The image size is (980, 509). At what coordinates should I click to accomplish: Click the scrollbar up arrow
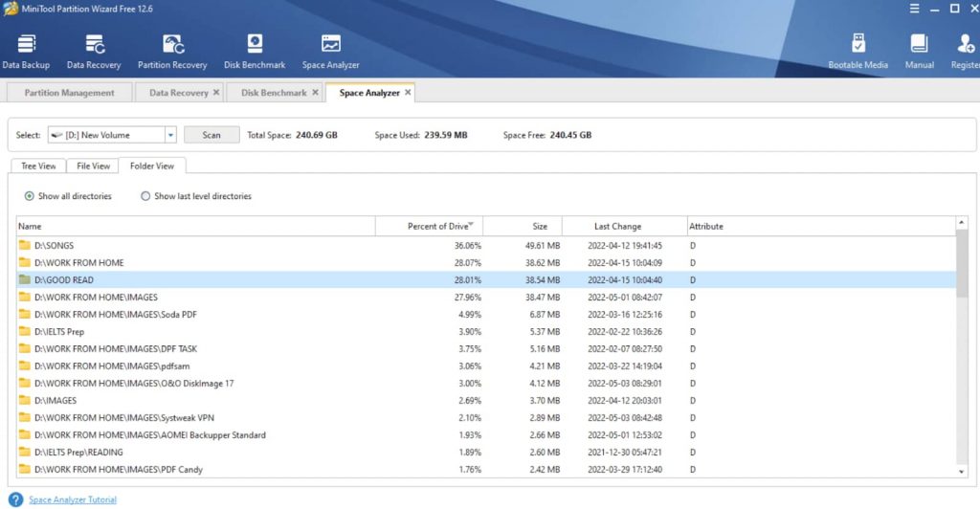click(x=961, y=223)
